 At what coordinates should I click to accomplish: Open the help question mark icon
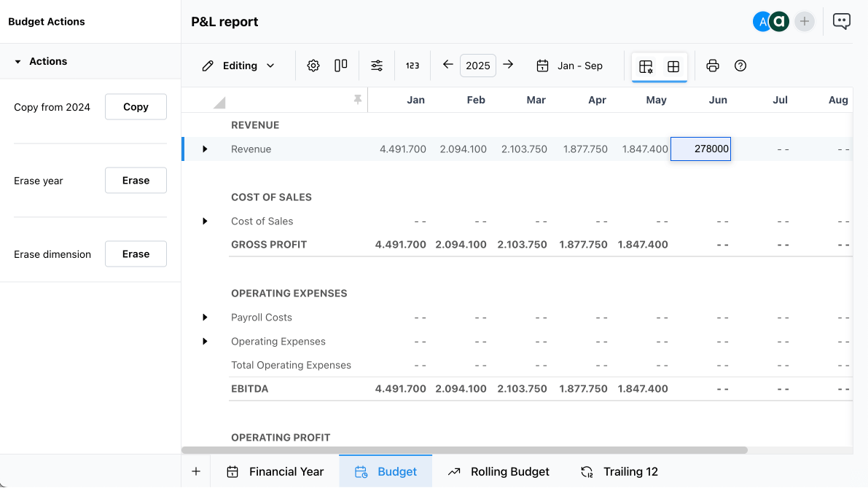click(x=740, y=66)
